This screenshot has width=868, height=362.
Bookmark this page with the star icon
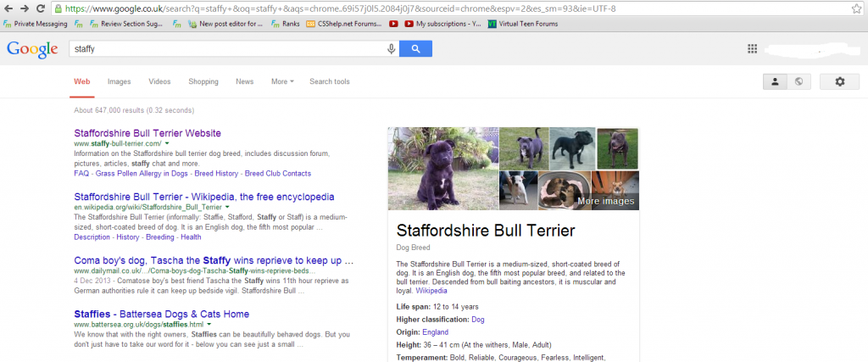tap(856, 8)
